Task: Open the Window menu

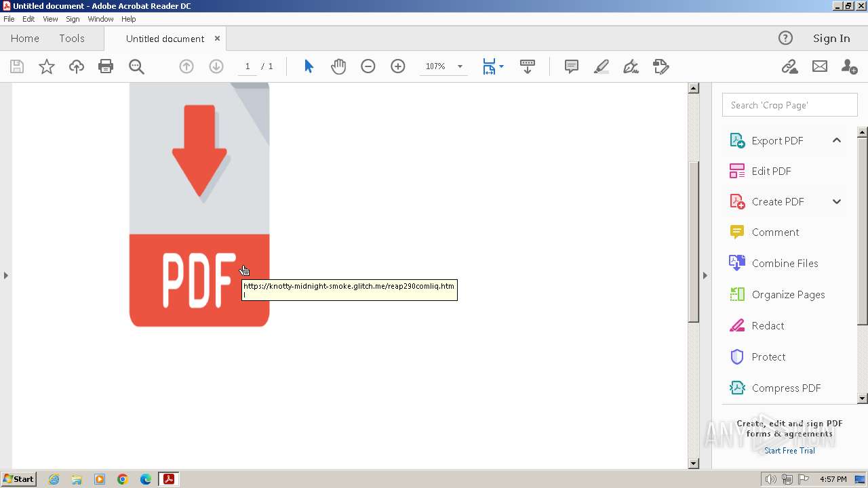Action: (x=100, y=19)
